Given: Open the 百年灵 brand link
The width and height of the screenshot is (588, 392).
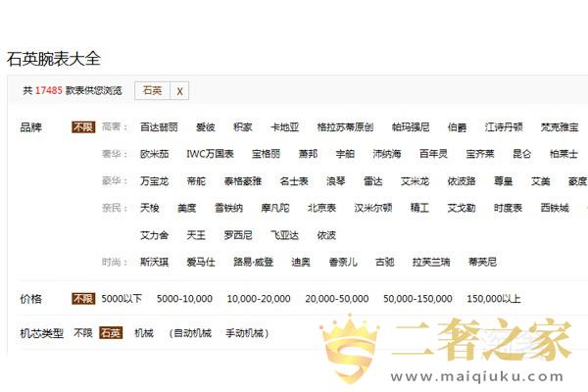Looking at the screenshot, I should (433, 154).
